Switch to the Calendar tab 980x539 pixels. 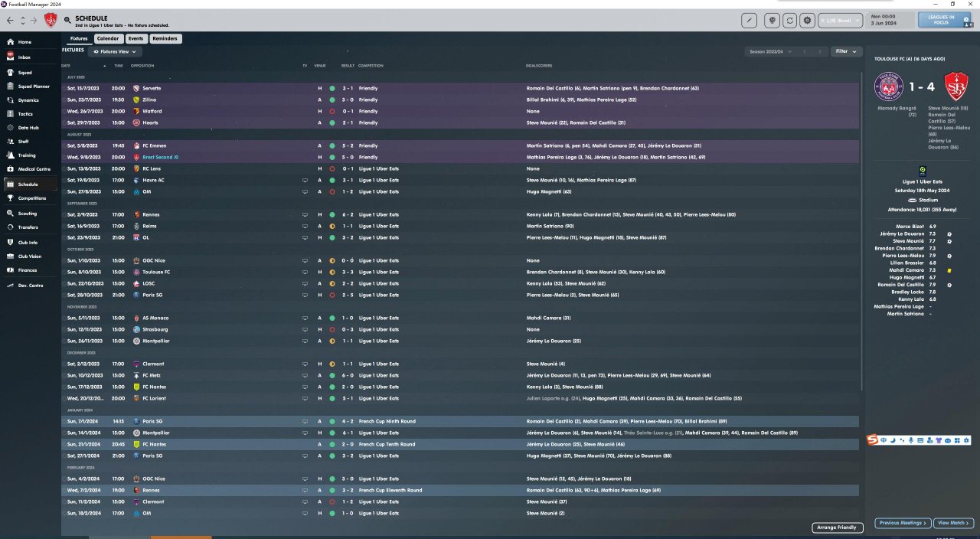click(108, 38)
